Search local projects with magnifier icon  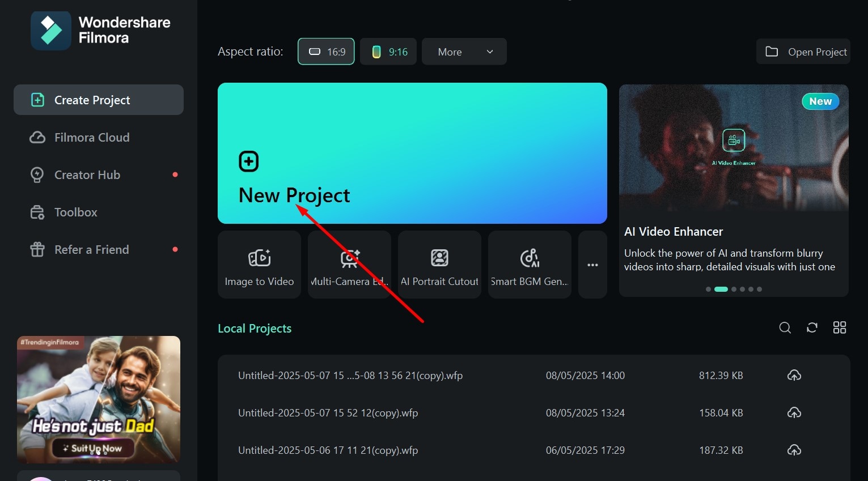(x=785, y=327)
